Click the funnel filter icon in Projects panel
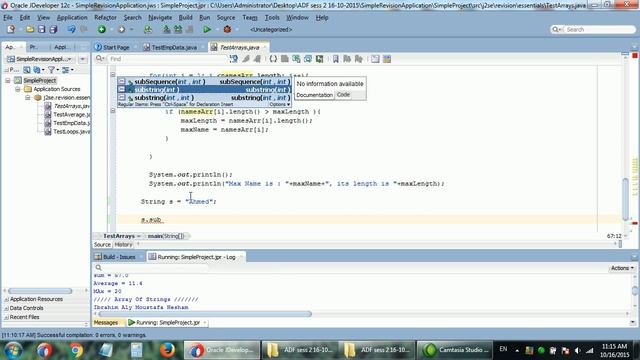640x360 pixels. click(x=51, y=70)
